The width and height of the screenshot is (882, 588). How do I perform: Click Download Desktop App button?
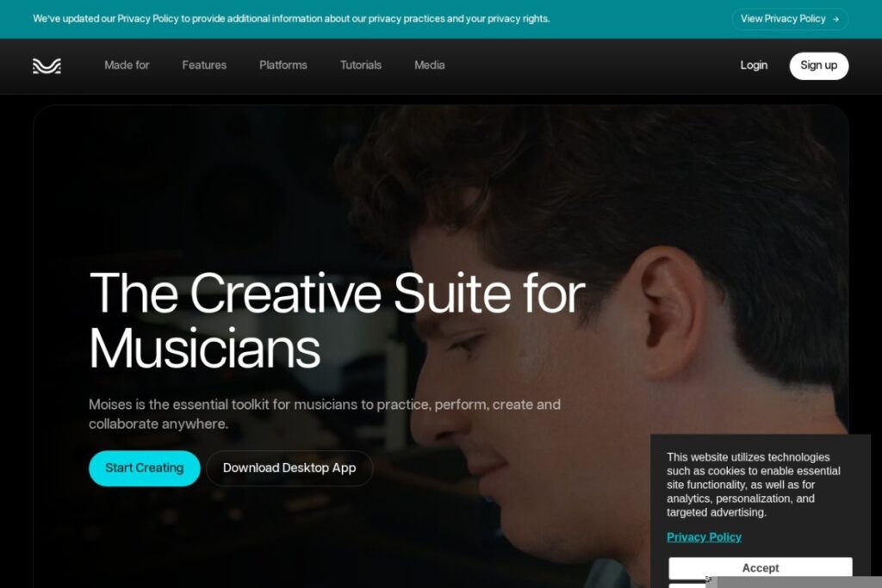[x=289, y=468]
